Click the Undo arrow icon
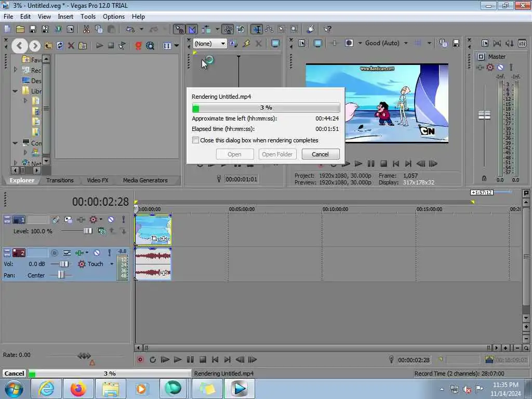 (x=130, y=29)
